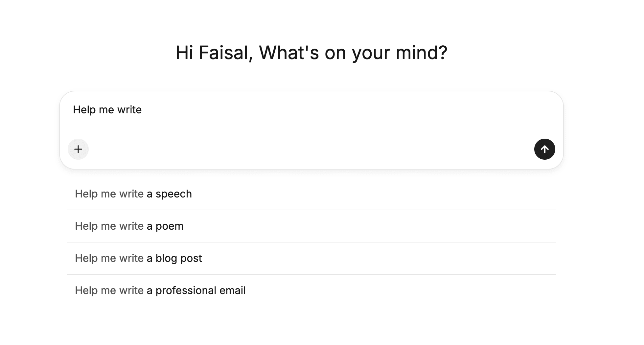The height and width of the screenshot is (345, 644).
Task: Select 'Help me write a professional email'
Action: pyautogui.click(x=160, y=290)
